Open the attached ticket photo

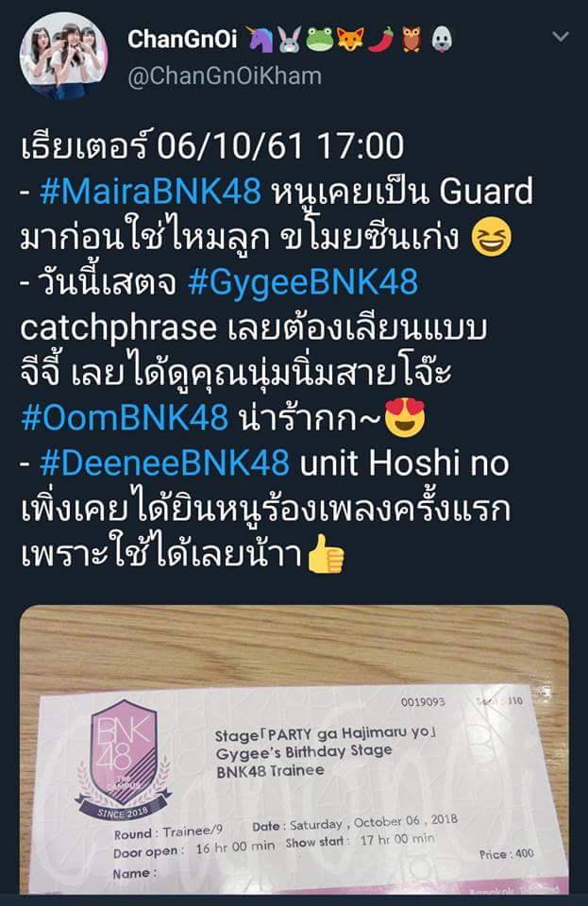pos(294,749)
